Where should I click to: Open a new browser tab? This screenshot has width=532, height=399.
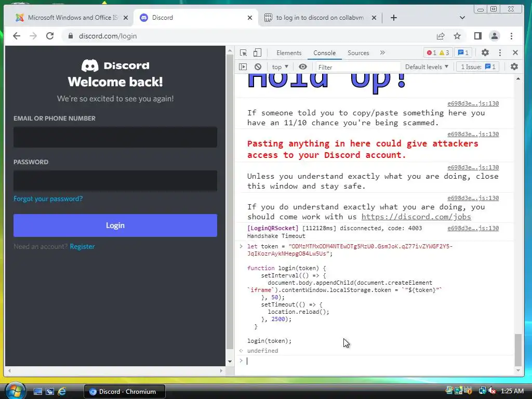point(394,18)
